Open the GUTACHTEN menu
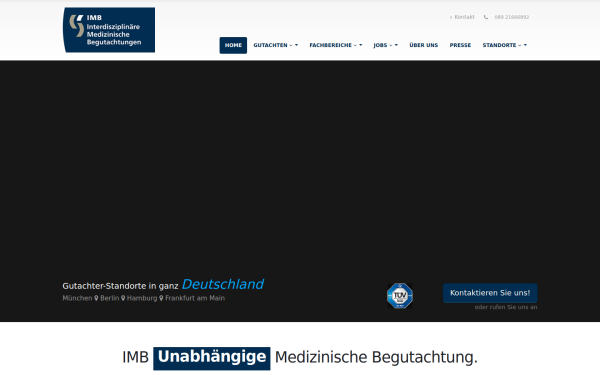 pos(270,45)
